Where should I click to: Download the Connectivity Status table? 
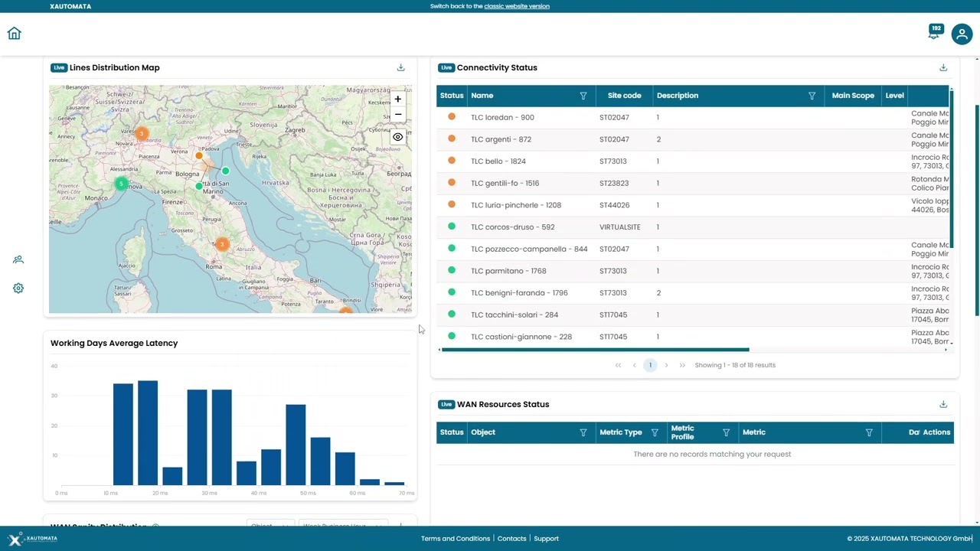943,67
